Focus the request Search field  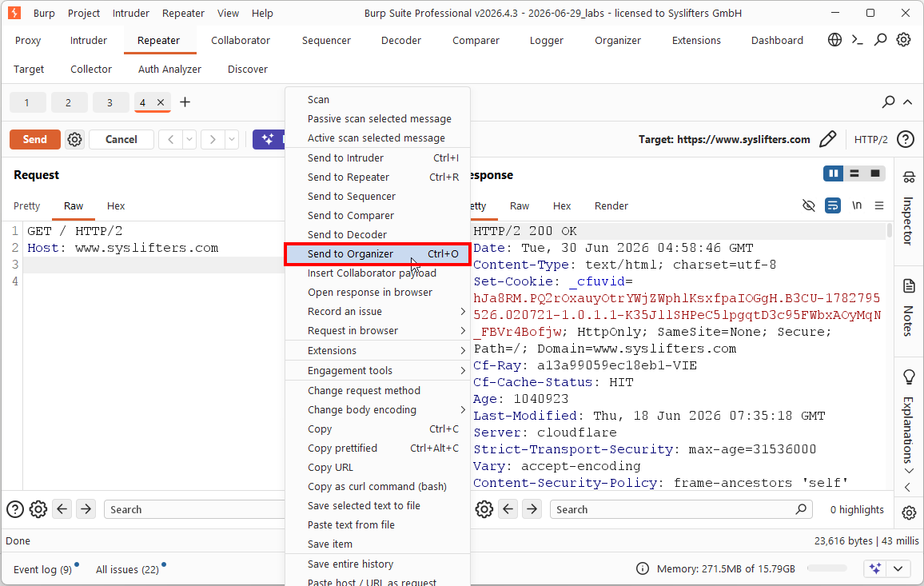click(194, 509)
